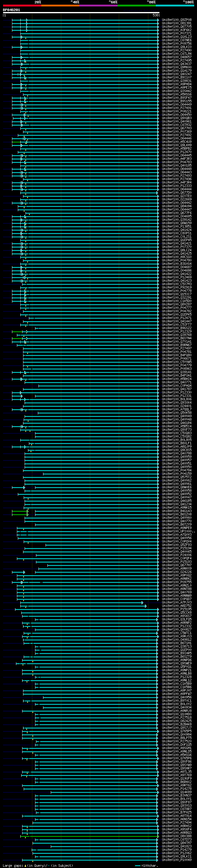
Task: Select UniRef100_O24226 label
Action: (x=176, y=572)
